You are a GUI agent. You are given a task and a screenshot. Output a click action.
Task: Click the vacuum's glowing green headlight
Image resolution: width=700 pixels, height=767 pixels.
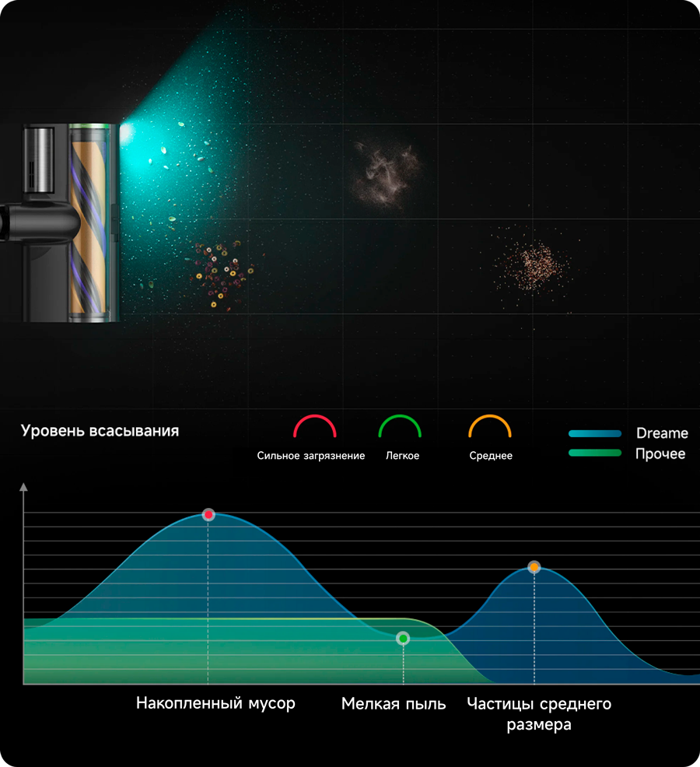pos(125,134)
